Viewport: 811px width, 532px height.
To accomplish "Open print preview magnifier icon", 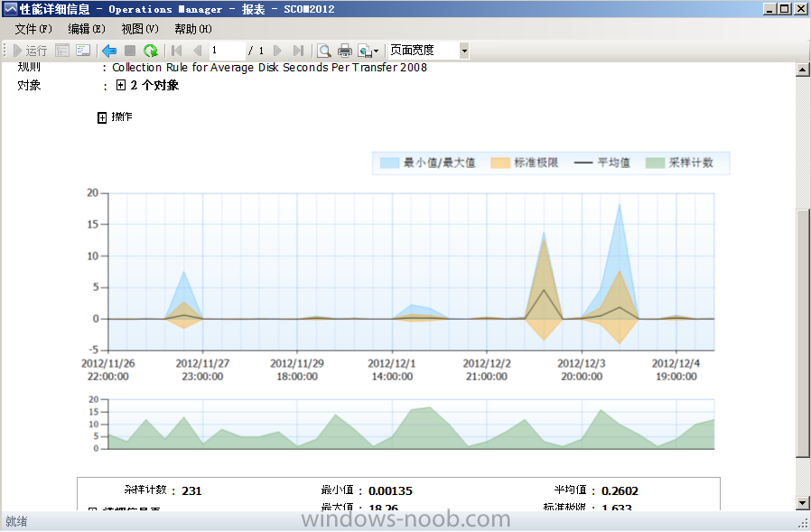I will tap(324, 51).
